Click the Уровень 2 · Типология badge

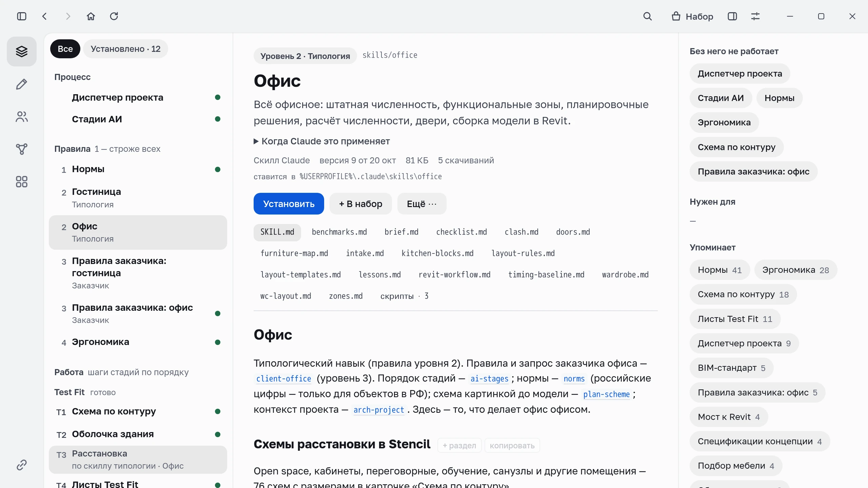pos(305,56)
